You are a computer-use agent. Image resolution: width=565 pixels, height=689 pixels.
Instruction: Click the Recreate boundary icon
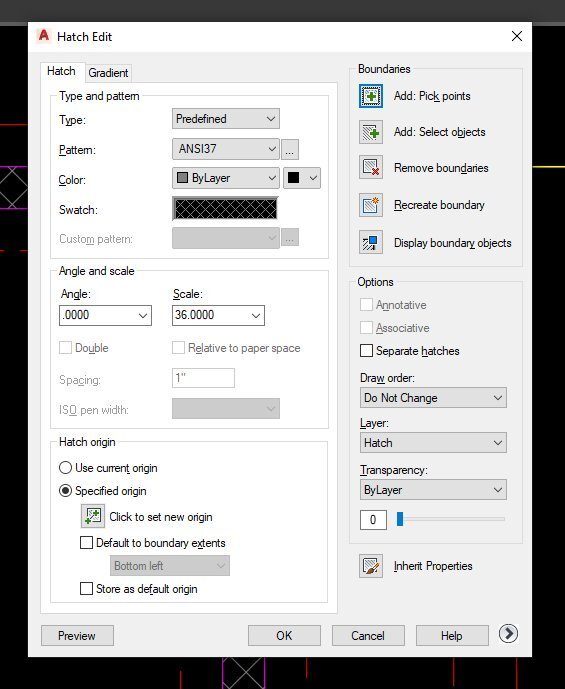pos(370,205)
